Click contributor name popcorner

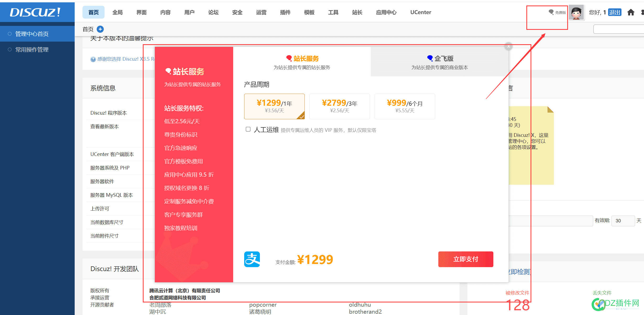point(263,305)
